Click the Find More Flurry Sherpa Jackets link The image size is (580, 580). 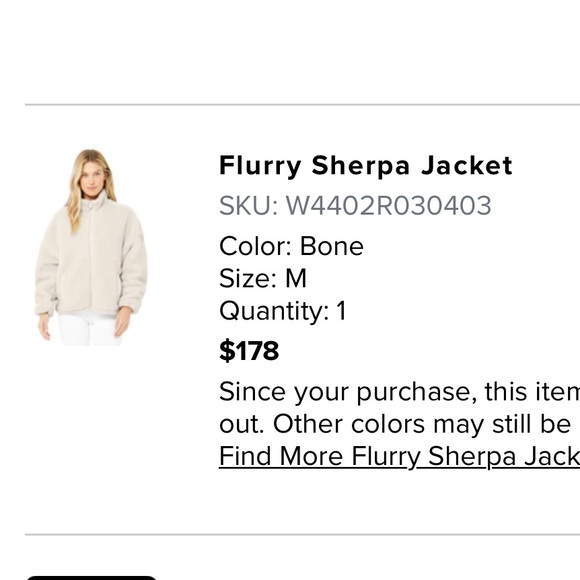(399, 456)
